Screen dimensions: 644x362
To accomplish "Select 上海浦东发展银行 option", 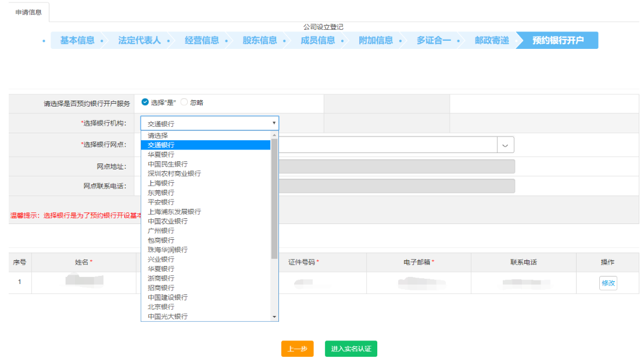I will coord(174,212).
